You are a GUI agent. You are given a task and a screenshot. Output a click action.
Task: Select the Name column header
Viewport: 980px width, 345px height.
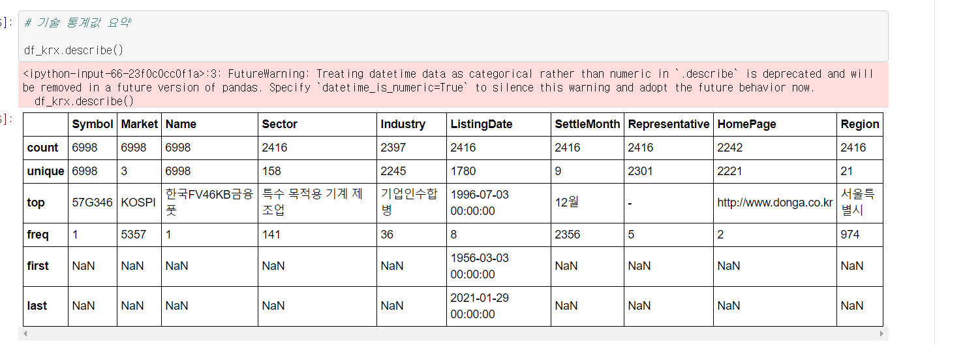[x=209, y=124]
